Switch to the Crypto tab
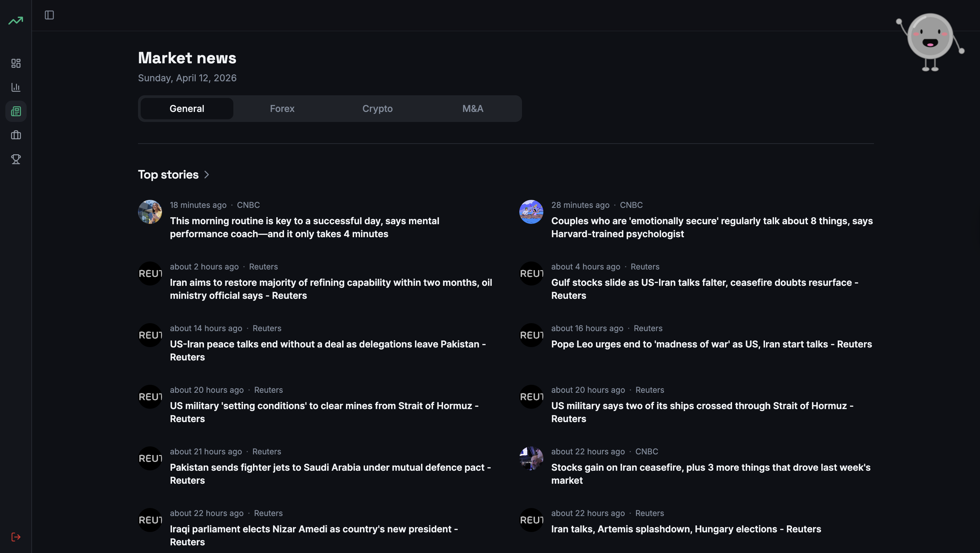This screenshot has height=553, width=980. pos(377,109)
